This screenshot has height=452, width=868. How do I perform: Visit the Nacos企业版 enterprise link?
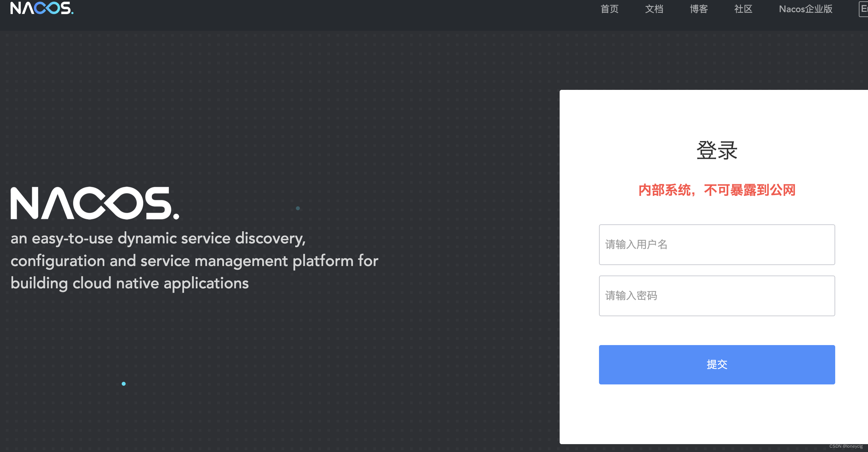tap(805, 9)
